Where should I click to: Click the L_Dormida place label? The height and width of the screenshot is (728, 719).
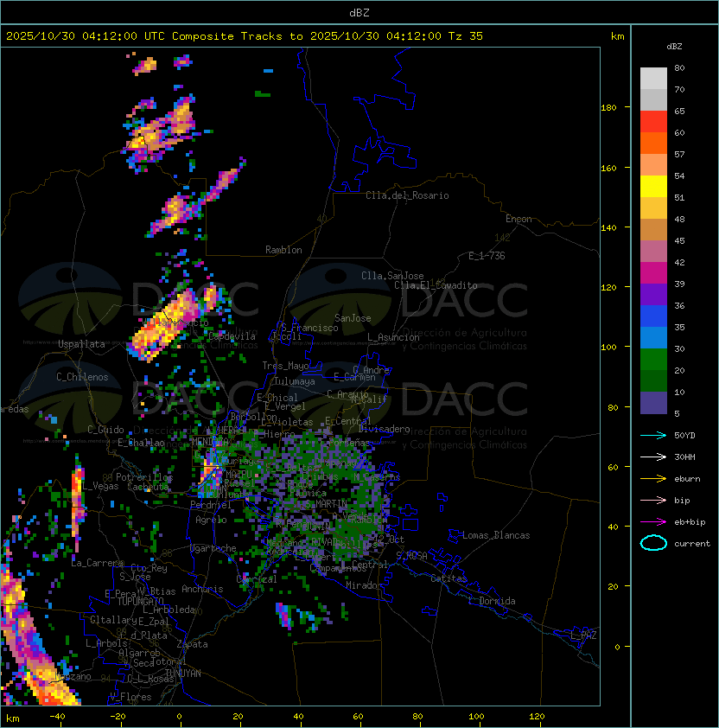coord(492,601)
